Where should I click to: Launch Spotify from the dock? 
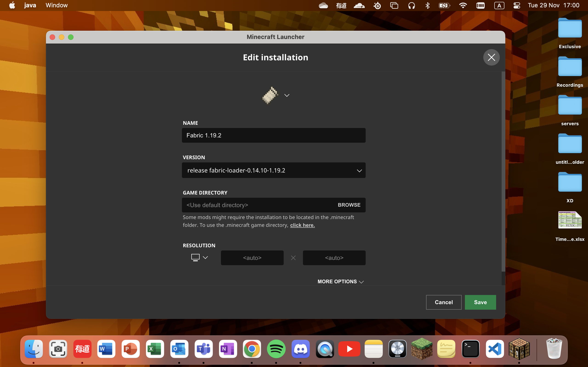point(276,349)
